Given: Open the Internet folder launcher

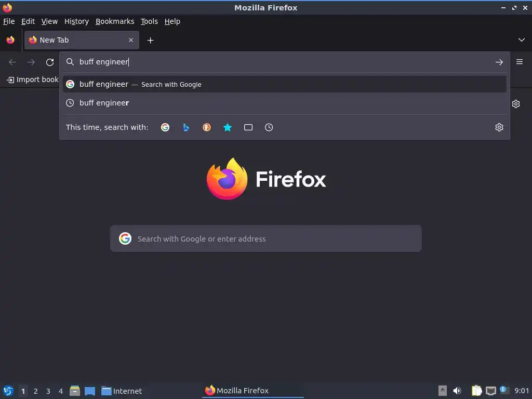Looking at the screenshot, I should tap(122, 391).
